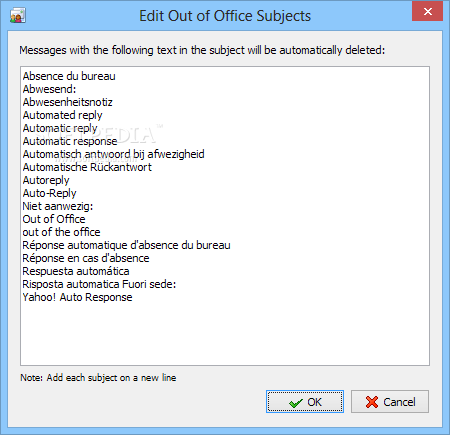Click the 'Abwesend:' line in list
This screenshot has height=435, width=450.
coord(49,89)
